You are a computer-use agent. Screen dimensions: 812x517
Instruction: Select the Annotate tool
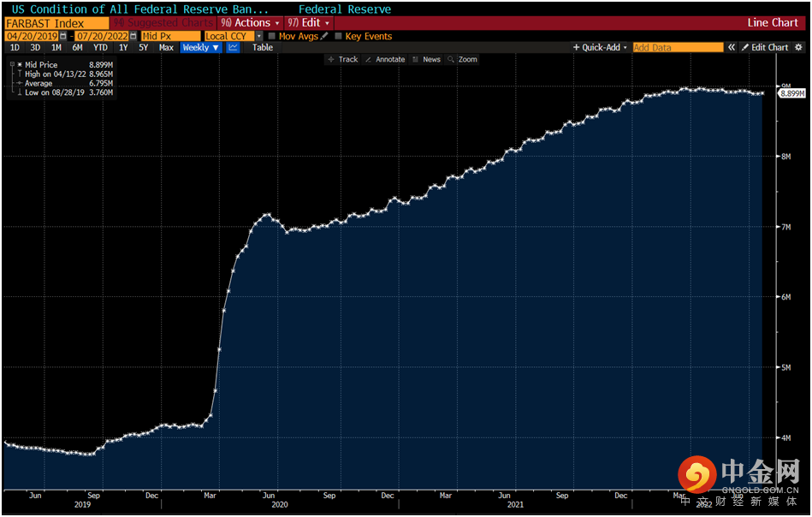(385, 60)
